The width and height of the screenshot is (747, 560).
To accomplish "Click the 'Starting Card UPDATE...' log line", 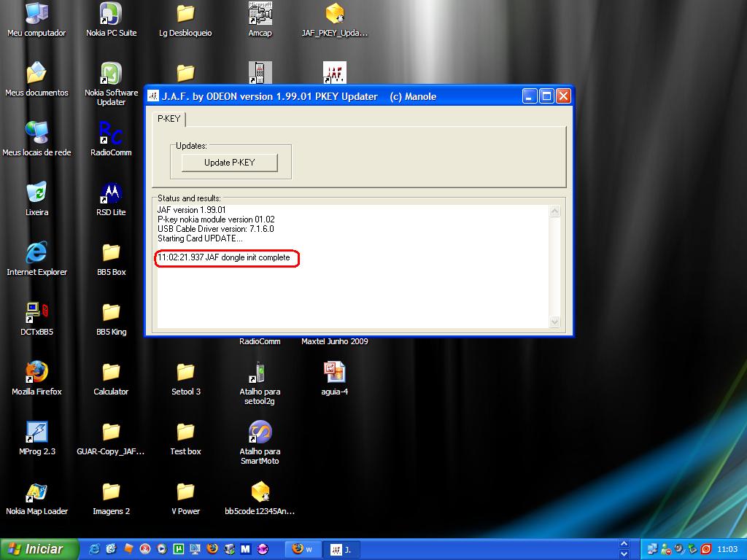I will pyautogui.click(x=200, y=238).
